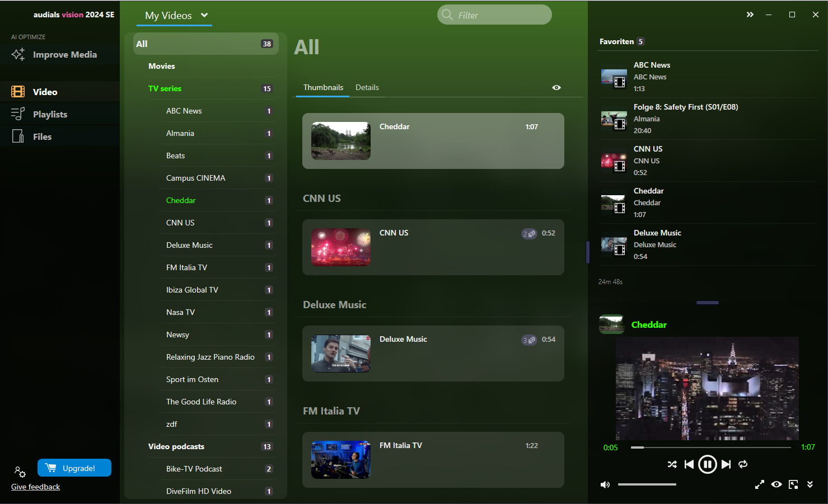Expand the My Videos dropdown

175,16
